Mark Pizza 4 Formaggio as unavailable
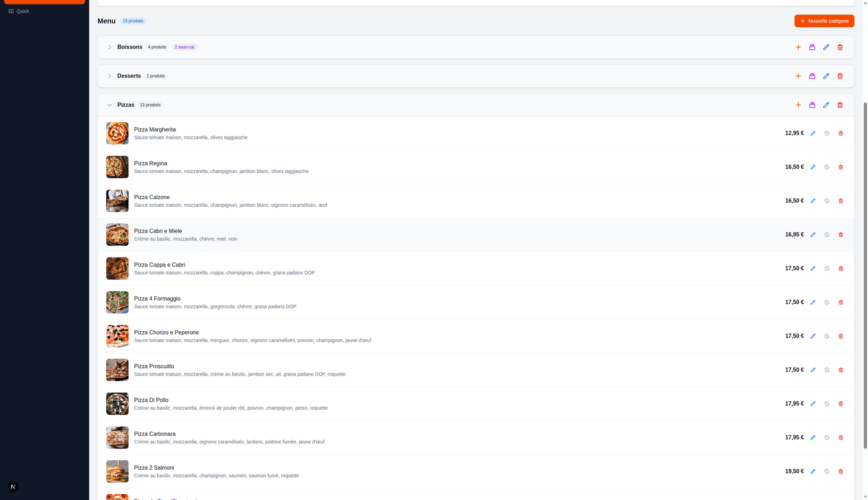The image size is (868, 500). tap(827, 302)
